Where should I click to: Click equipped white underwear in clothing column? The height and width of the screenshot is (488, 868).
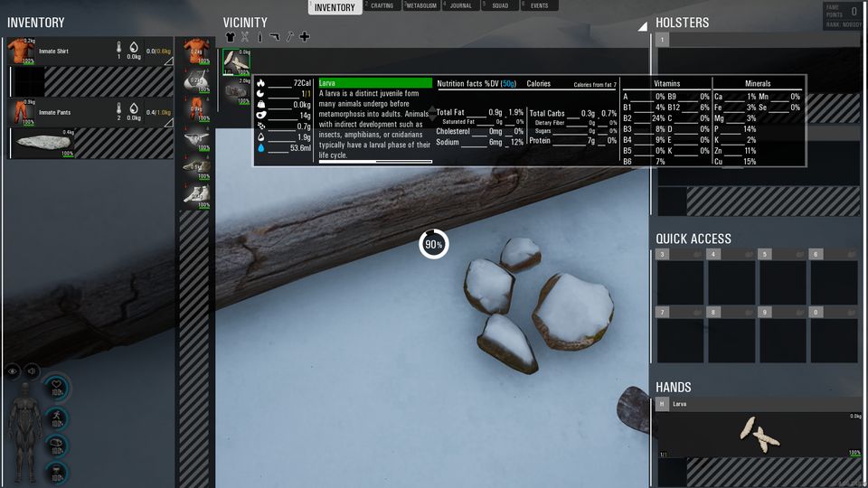coord(196,137)
